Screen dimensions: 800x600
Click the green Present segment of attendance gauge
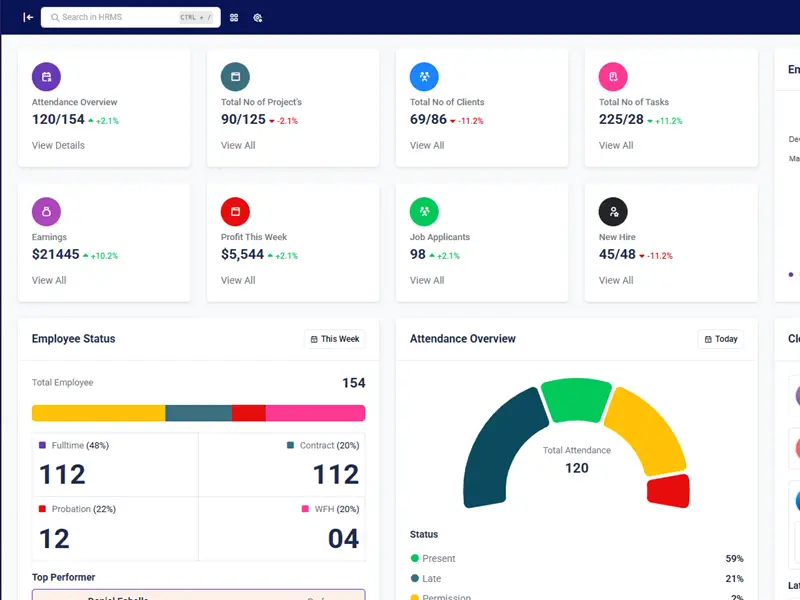pyautogui.click(x=575, y=400)
